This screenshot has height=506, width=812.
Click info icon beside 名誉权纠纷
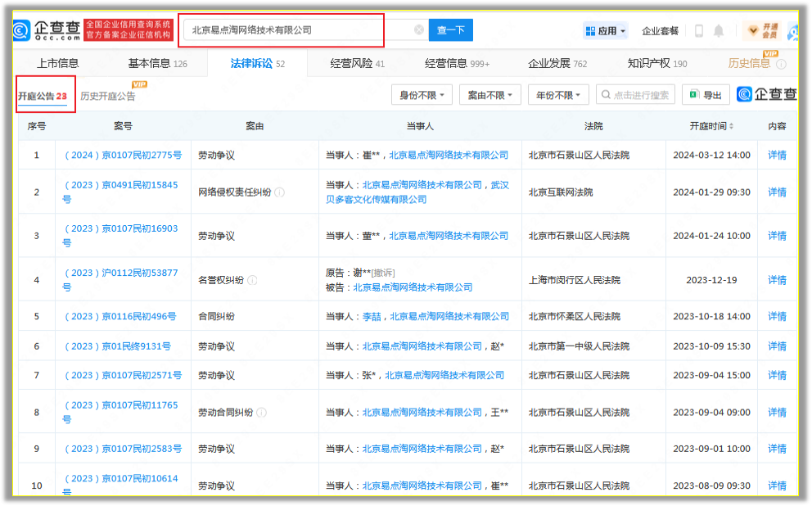pos(252,280)
